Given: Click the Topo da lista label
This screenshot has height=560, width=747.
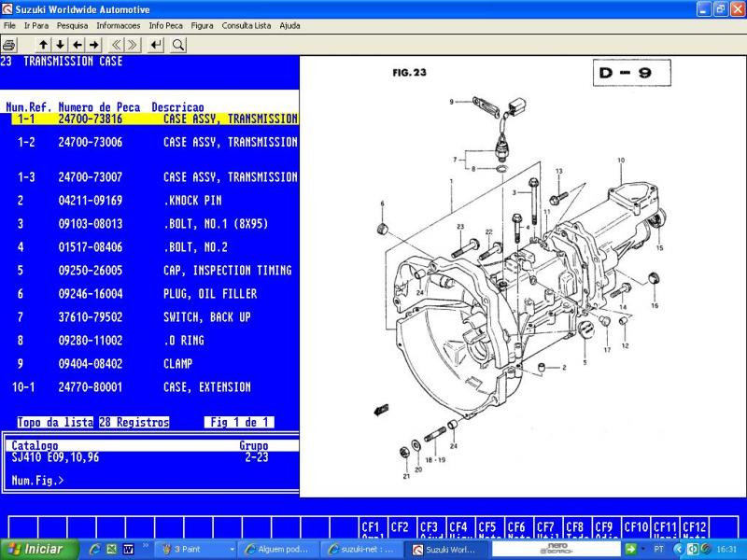Looking at the screenshot, I should pyautogui.click(x=55, y=423).
